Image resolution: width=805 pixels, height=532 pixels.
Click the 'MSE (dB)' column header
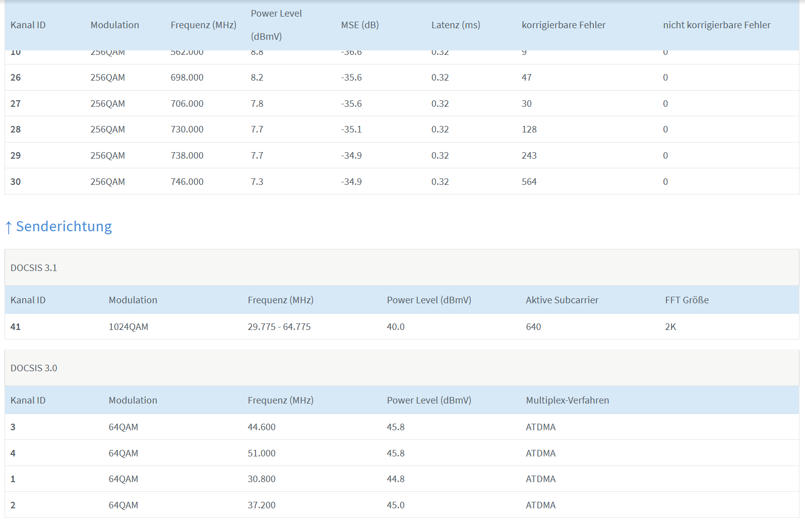point(360,25)
